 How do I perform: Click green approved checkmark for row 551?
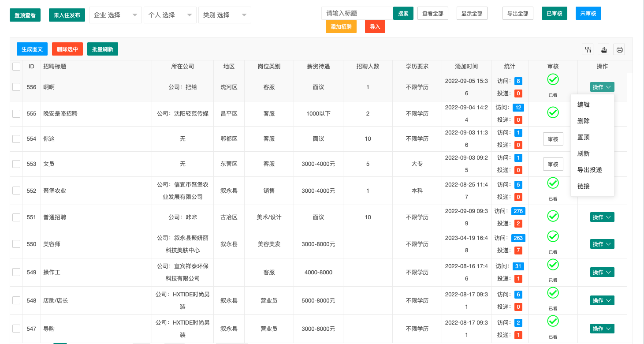553,216
